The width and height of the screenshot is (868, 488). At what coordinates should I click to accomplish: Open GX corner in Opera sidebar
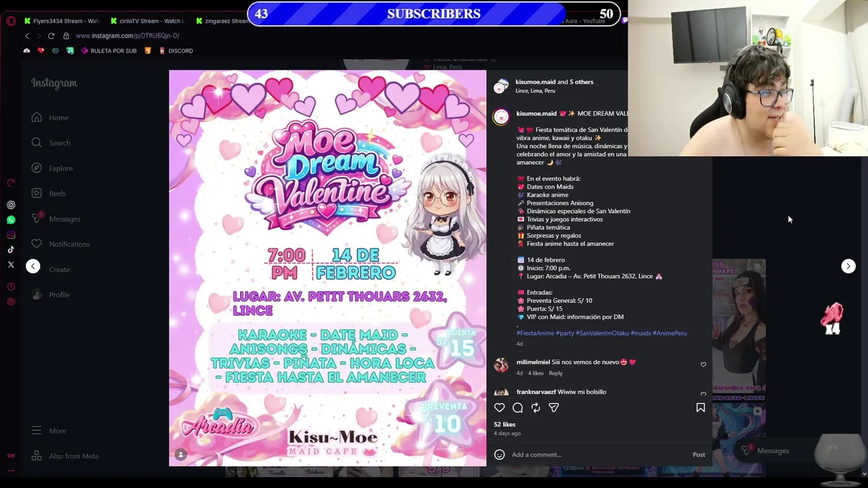pyautogui.click(x=11, y=455)
